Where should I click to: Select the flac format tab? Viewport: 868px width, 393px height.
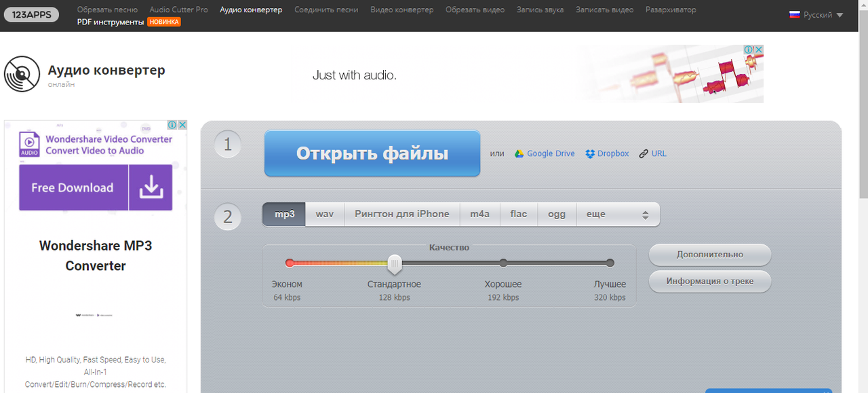[x=519, y=214]
